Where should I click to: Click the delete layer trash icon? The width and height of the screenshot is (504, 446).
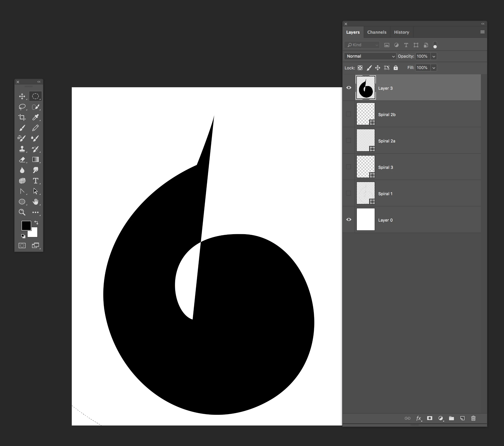[x=473, y=418]
